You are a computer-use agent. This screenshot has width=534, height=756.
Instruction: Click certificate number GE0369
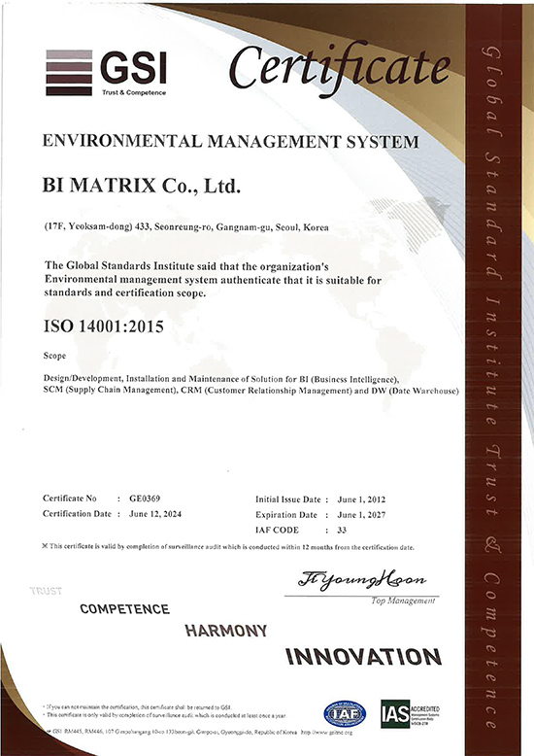(x=145, y=498)
